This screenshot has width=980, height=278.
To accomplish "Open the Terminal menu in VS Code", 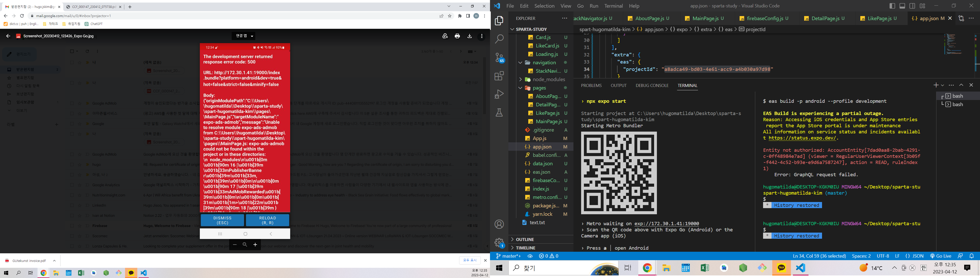I will pyautogui.click(x=614, y=6).
